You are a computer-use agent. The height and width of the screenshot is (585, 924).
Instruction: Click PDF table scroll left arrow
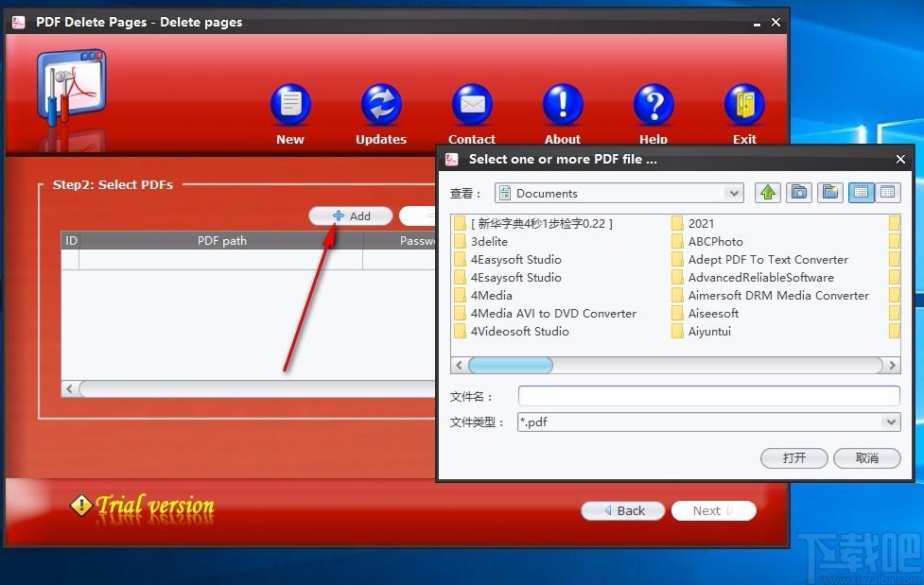pyautogui.click(x=70, y=388)
